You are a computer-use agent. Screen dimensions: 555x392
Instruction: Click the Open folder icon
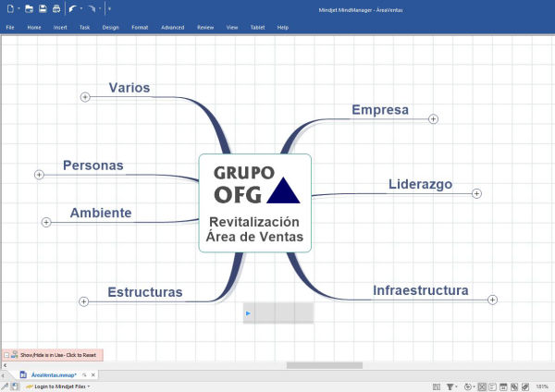pyautogui.click(x=29, y=9)
